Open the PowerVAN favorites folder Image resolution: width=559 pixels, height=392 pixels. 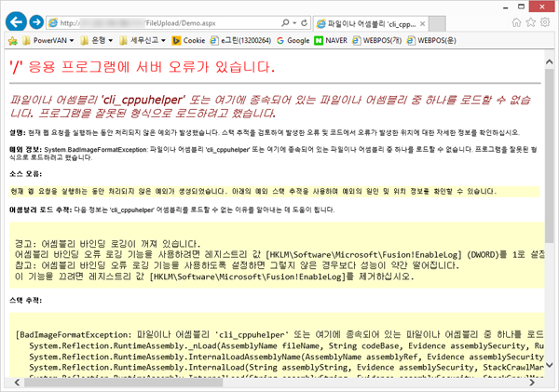[x=48, y=41]
